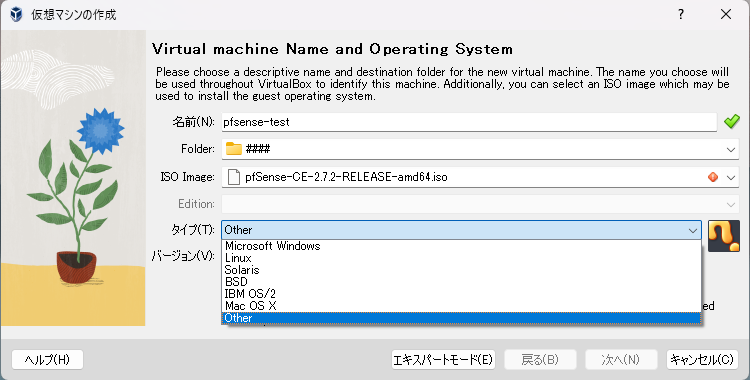This screenshot has width=750, height=380.
Task: Pick IBM OS/2 from type list
Action: pyautogui.click(x=461, y=294)
